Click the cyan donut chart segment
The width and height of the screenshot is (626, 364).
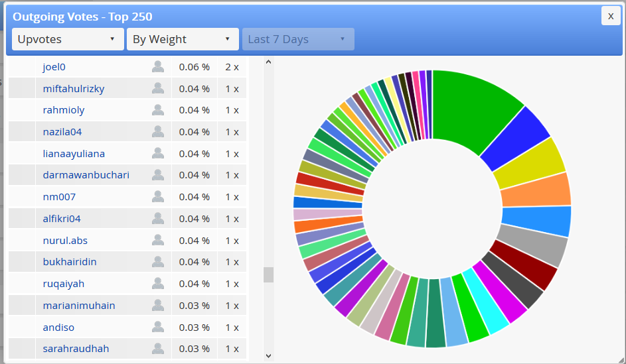[485, 302]
